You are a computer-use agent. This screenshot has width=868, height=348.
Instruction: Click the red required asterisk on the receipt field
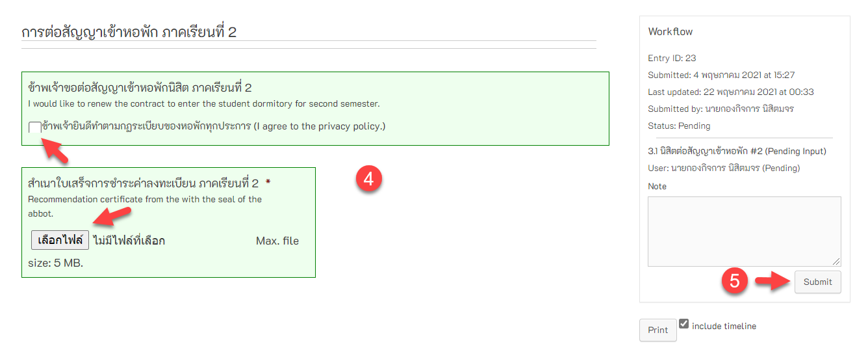click(268, 183)
